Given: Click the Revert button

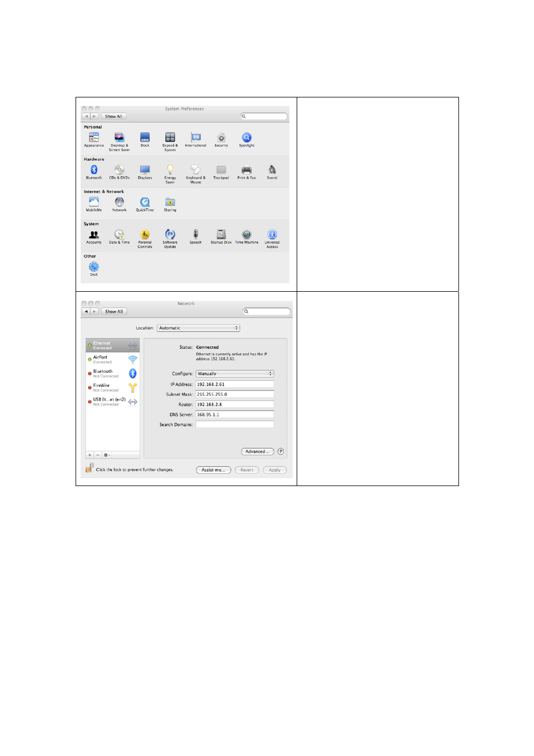Looking at the screenshot, I should coord(247,470).
